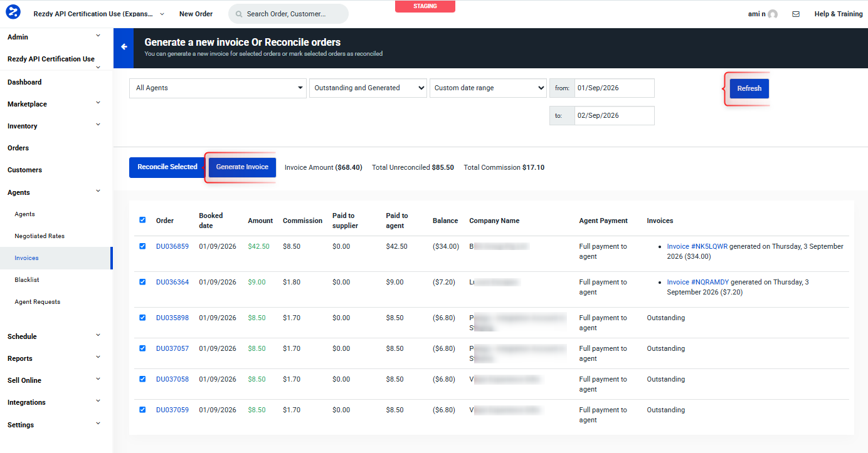Open Invoice #NK5LQWR link
Screen dimensions: 868x453
tap(697, 246)
